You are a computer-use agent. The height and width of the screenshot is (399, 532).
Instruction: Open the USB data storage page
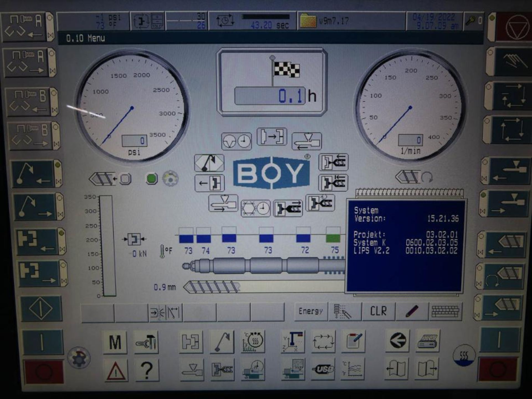[323, 369]
